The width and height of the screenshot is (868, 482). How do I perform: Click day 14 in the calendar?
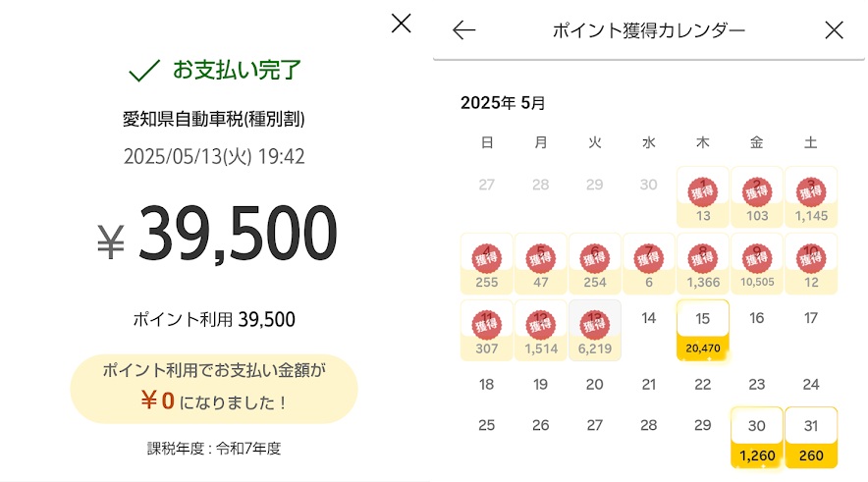[648, 318]
